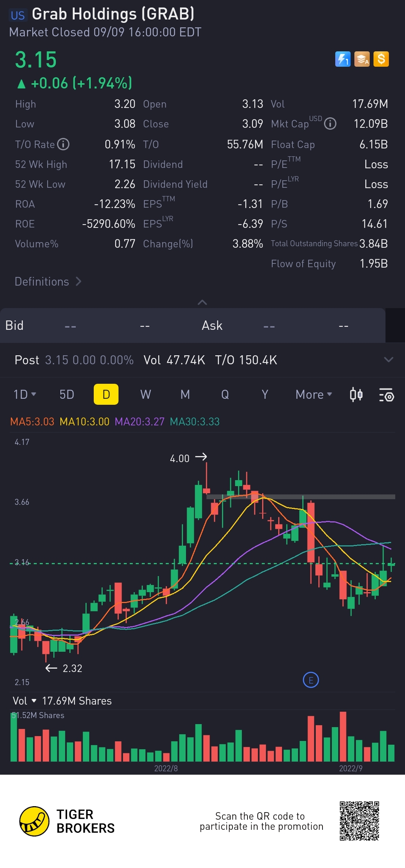Tap the earnings E marker on chart

[x=311, y=680]
